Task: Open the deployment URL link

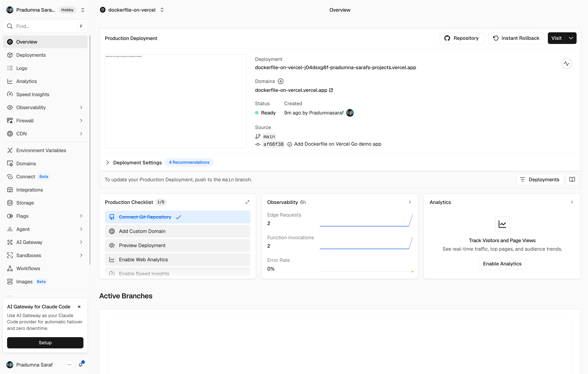Action: coord(336,67)
